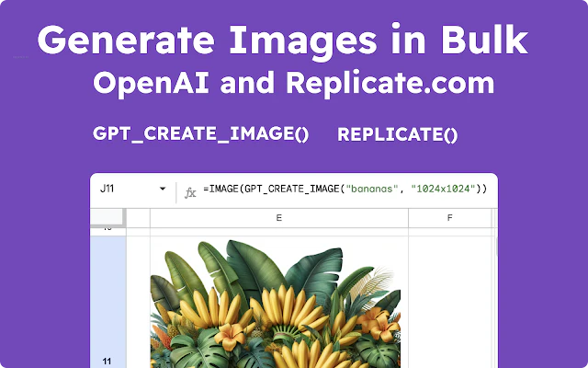The image size is (588, 368).
Task: Click the "OpenAI and Replicate.com" subtitle
Action: pyautogui.click(x=294, y=83)
